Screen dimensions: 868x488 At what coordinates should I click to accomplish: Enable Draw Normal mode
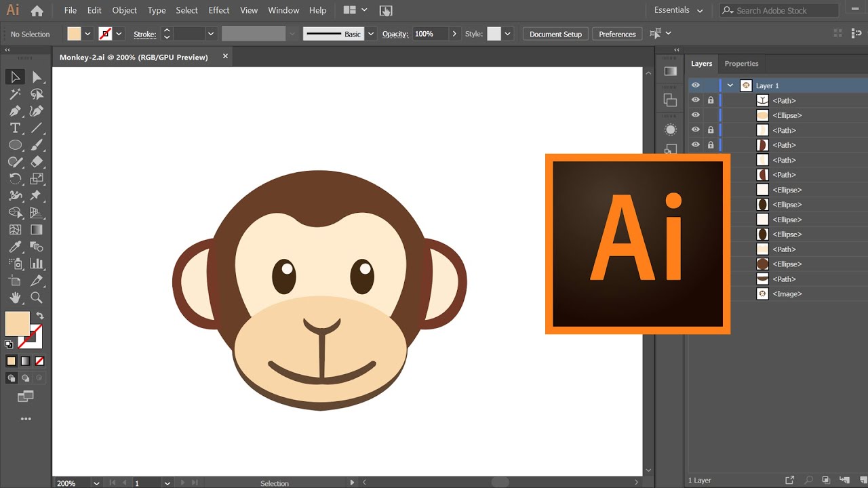11,378
